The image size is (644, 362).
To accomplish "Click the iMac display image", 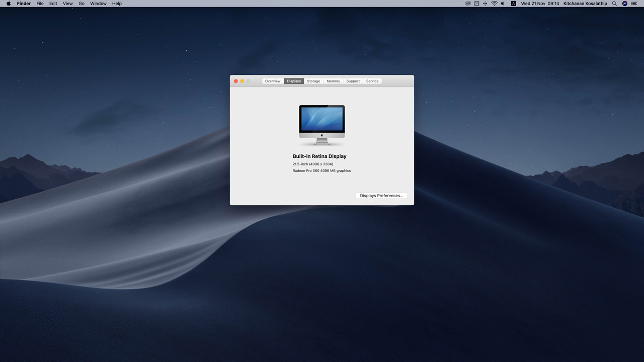I will click(322, 125).
